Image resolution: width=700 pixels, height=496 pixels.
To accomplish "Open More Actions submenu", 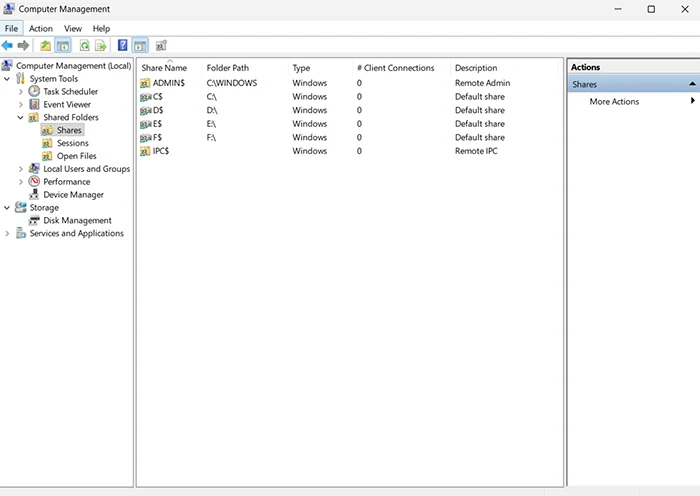I will pyautogui.click(x=614, y=101).
